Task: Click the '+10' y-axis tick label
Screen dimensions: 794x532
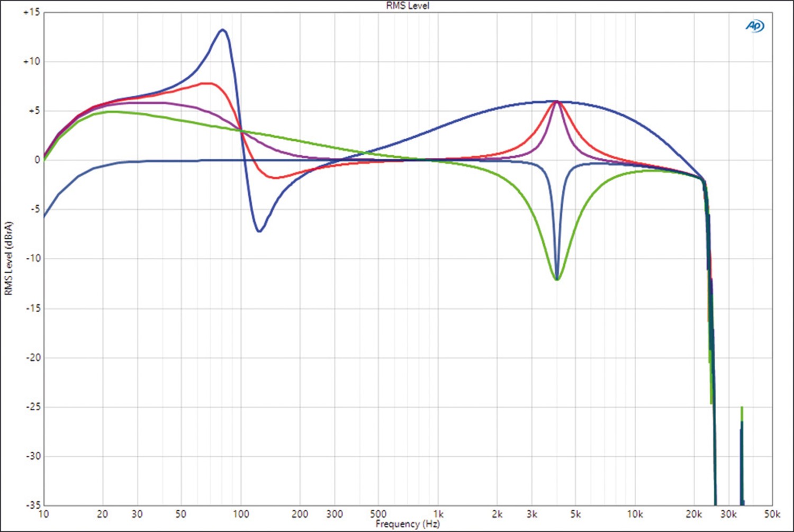Action: tap(32, 61)
